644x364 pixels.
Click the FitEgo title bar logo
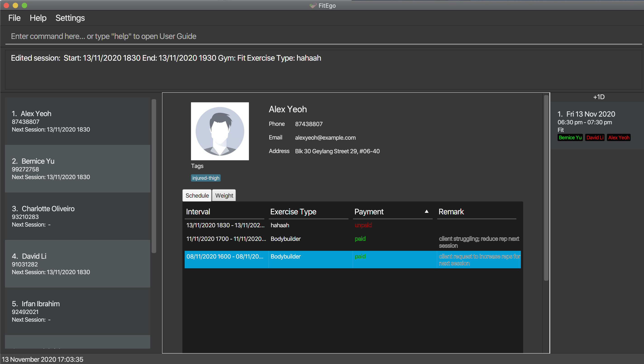click(x=312, y=5)
